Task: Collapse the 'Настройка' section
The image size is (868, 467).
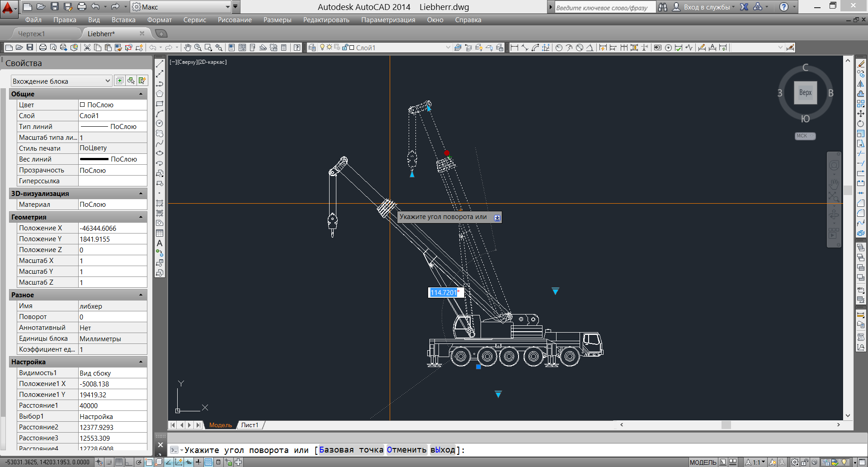Action: pos(141,362)
